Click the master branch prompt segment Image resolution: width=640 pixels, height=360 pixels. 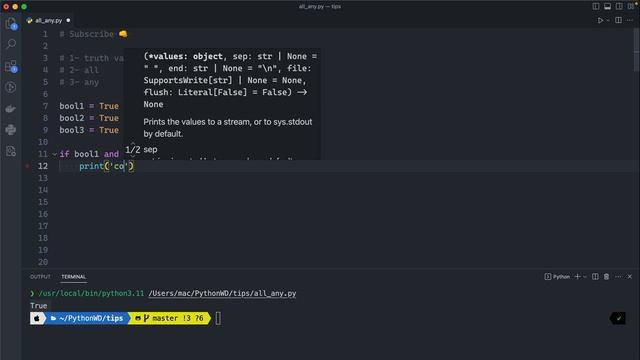(x=169, y=318)
